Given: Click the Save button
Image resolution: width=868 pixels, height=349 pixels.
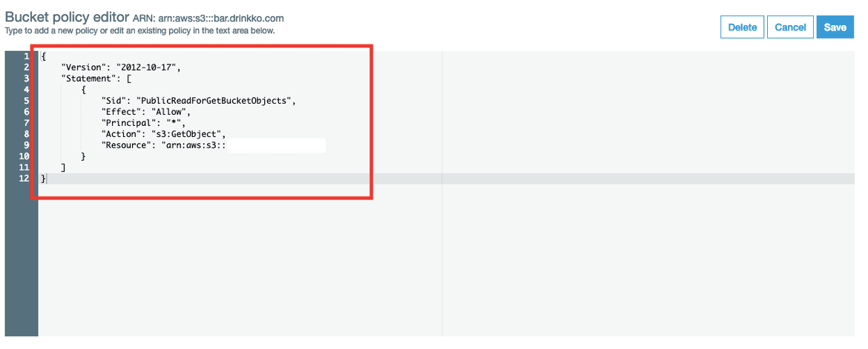Looking at the screenshot, I should pyautogui.click(x=835, y=27).
